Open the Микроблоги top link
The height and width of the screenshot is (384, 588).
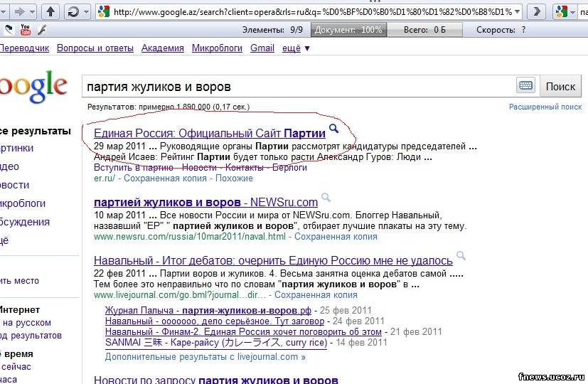217,48
